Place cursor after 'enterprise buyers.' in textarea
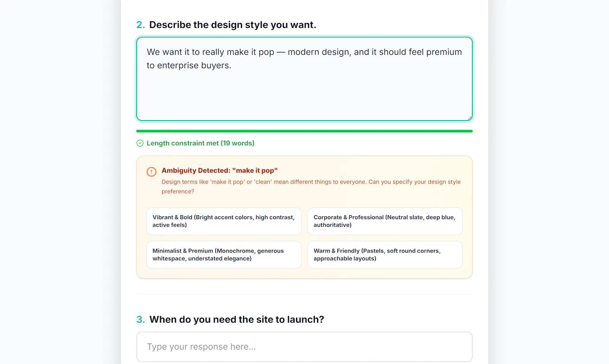This screenshot has height=364, width=609. 232,65
